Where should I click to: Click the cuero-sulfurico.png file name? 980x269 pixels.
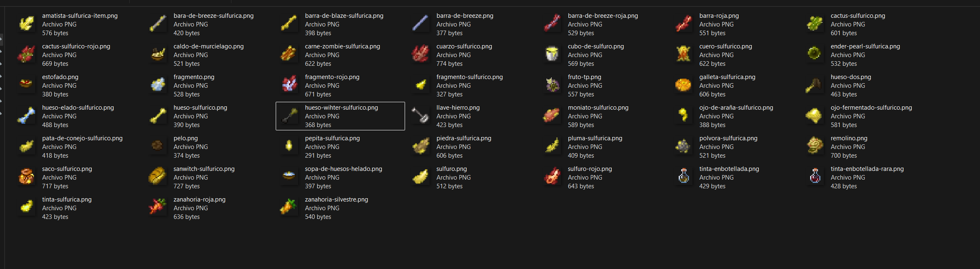(725, 46)
